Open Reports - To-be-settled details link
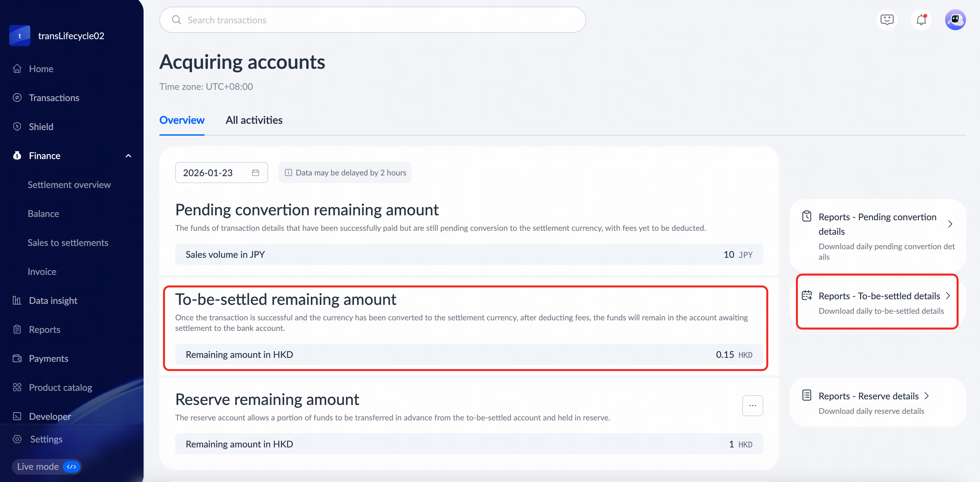980x482 pixels. tap(879, 296)
